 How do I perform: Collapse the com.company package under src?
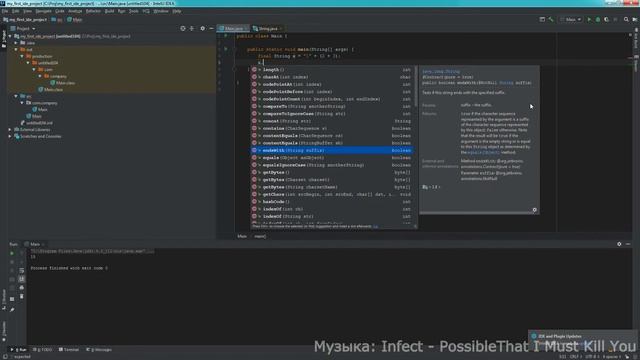pyautogui.click(x=22, y=103)
